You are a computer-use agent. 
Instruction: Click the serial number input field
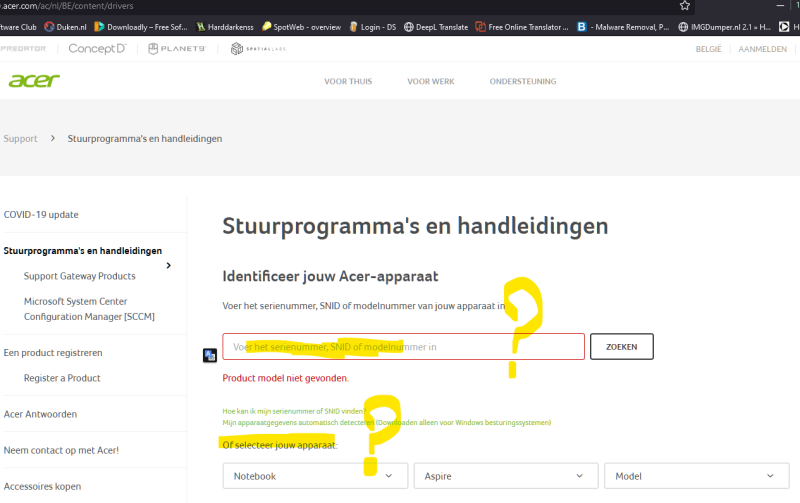[403, 346]
